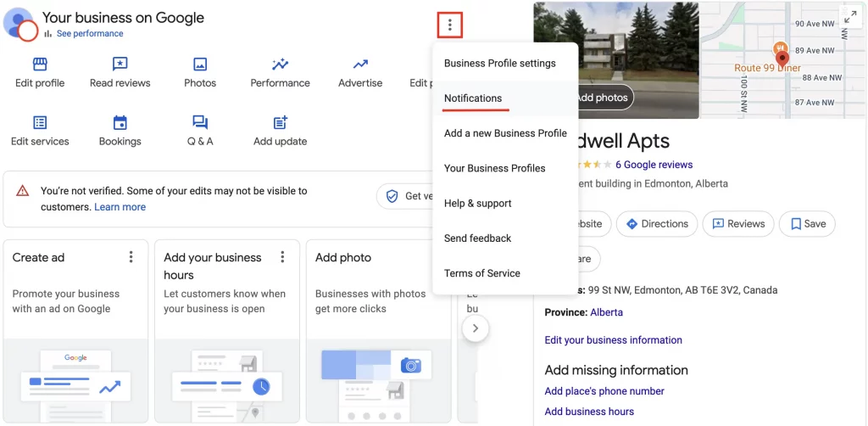Open the Create ad card options
Screen dimensions: 868x426
131,257
